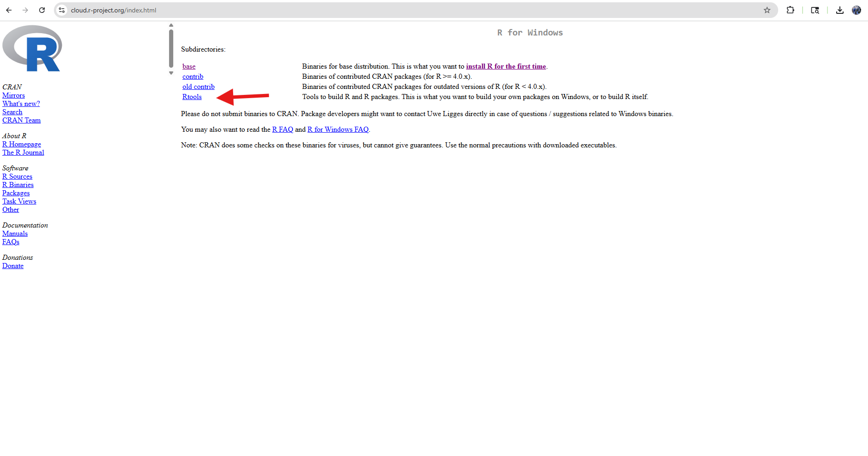This screenshot has width=868, height=456.
Task: Open the user profile avatar
Action: [x=856, y=10]
